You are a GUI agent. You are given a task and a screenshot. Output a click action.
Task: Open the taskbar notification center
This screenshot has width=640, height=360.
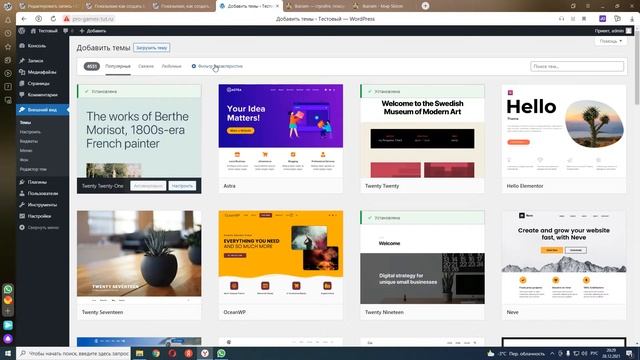[630, 353]
